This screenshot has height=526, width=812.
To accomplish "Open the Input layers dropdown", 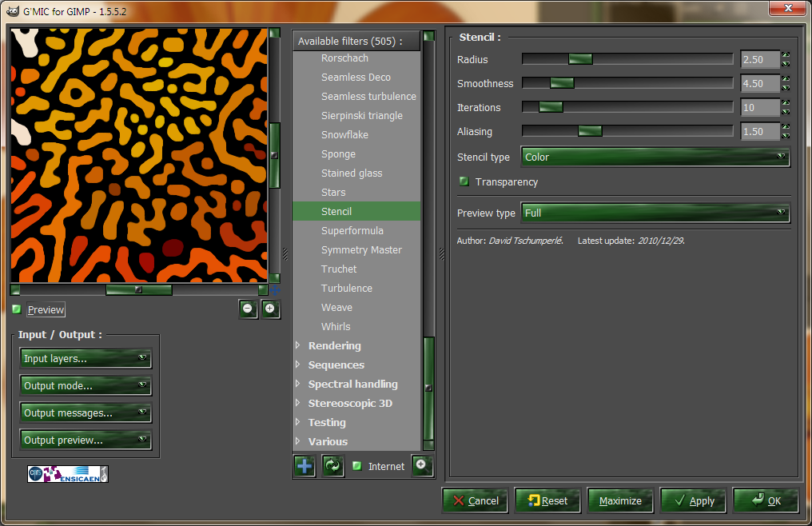I will click(86, 358).
